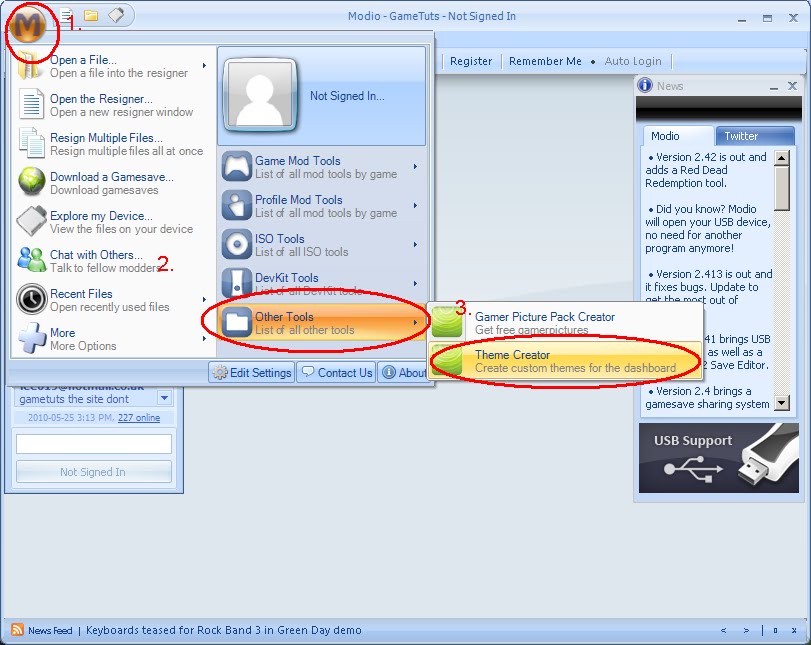Expand the Open a File submenu arrow
Screen dimensions: 811x645
[x=205, y=66]
